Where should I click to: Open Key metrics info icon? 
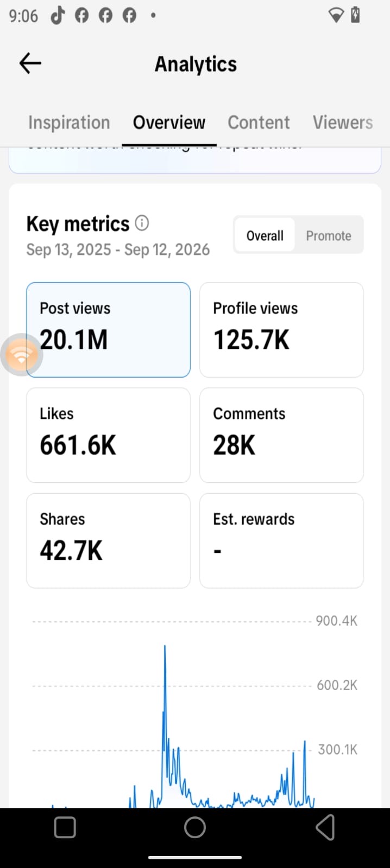click(142, 222)
